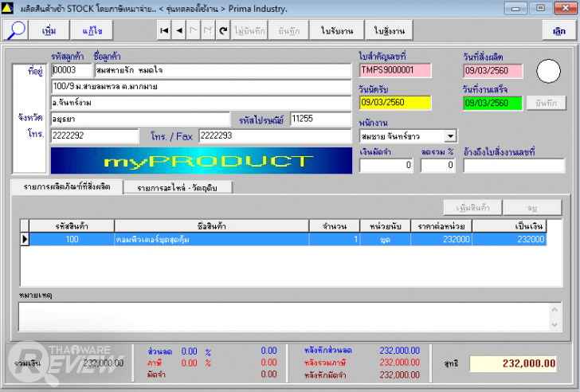Open ใบรับงาน job receipt button

tap(337, 30)
